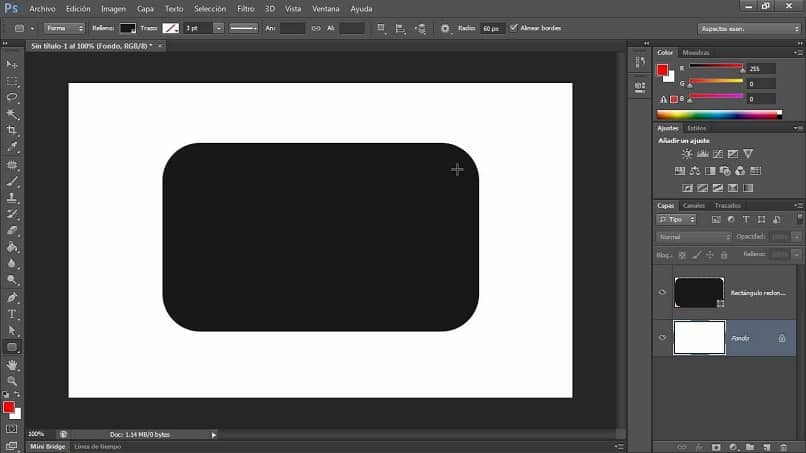Select the Move tool

pyautogui.click(x=12, y=64)
